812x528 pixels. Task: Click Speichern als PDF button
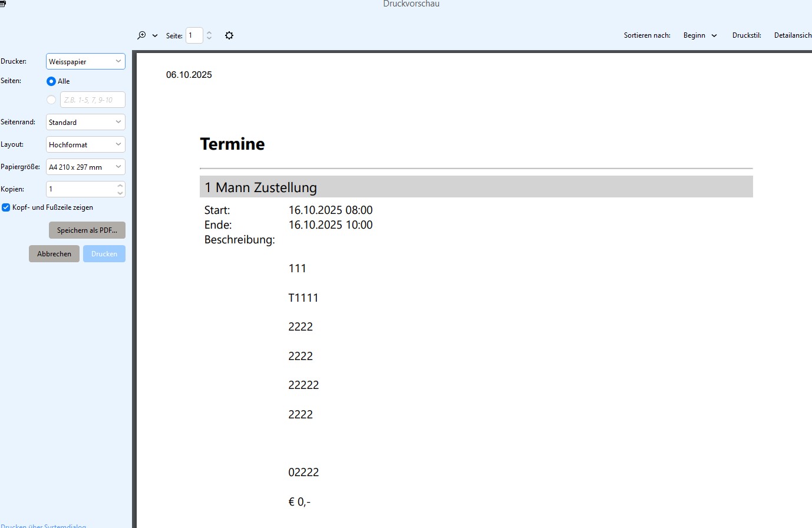point(87,230)
